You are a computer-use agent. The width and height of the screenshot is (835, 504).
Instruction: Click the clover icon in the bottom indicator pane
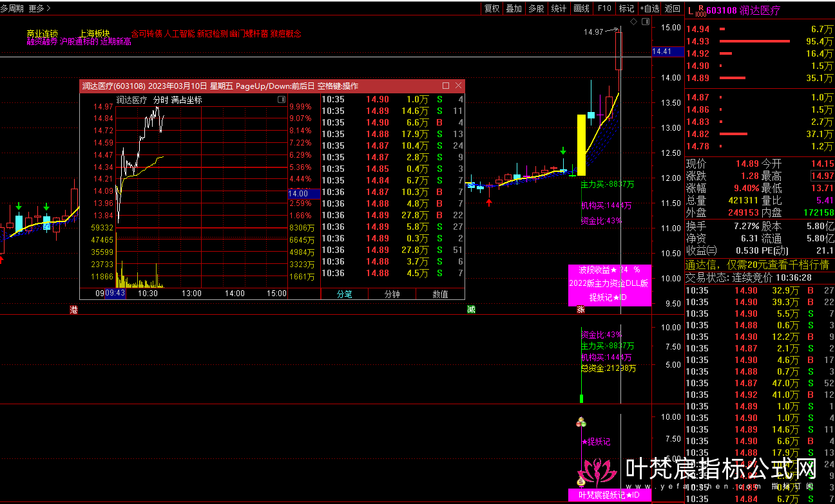[x=581, y=423]
